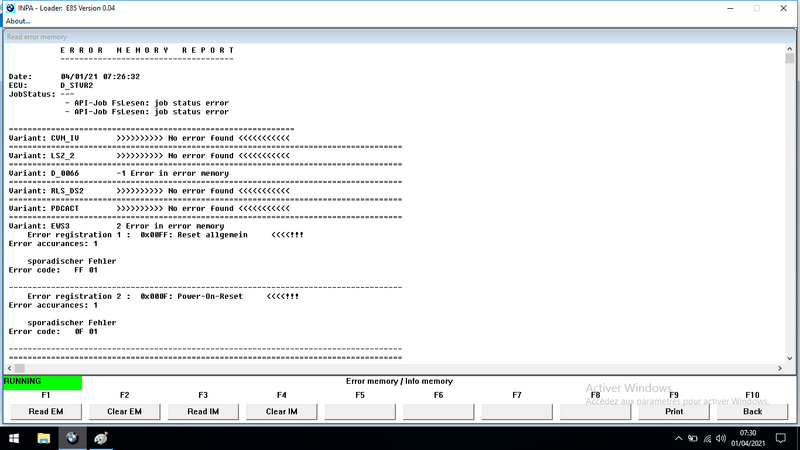This screenshot has width=800, height=450.
Task: Open the About... menu
Action: pos(18,21)
